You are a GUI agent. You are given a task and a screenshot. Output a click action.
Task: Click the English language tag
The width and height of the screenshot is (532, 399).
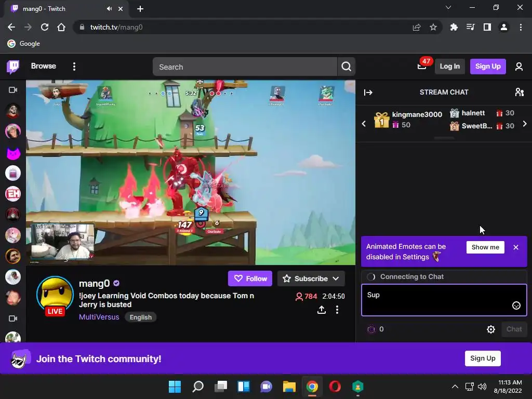[140, 317]
